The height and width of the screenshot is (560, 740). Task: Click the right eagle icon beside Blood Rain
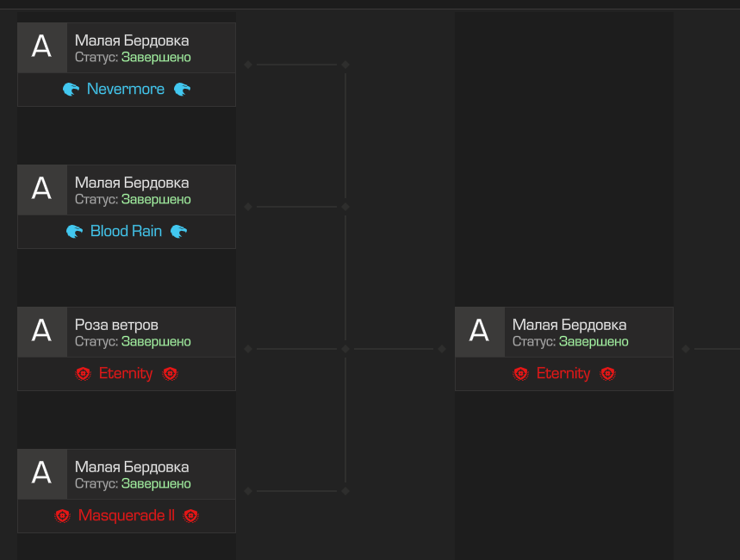click(x=178, y=231)
